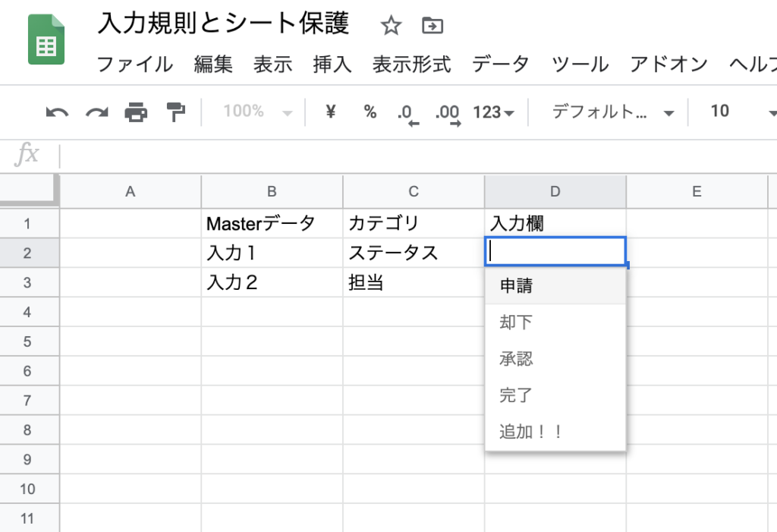Select row 6 header
The width and height of the screenshot is (777, 532).
coord(30,371)
